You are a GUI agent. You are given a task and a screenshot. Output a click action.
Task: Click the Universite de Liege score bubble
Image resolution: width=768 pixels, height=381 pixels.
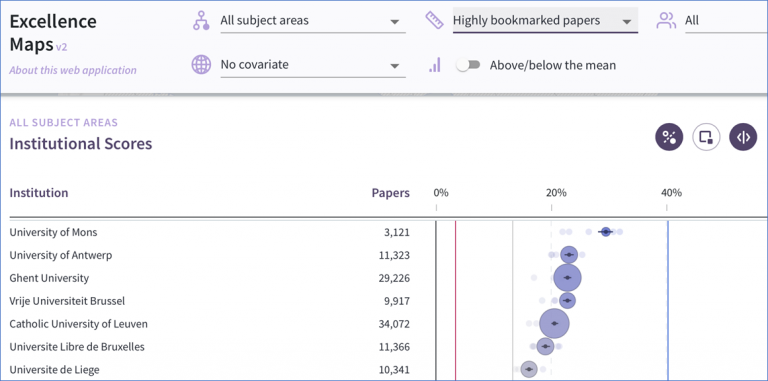coord(528,369)
